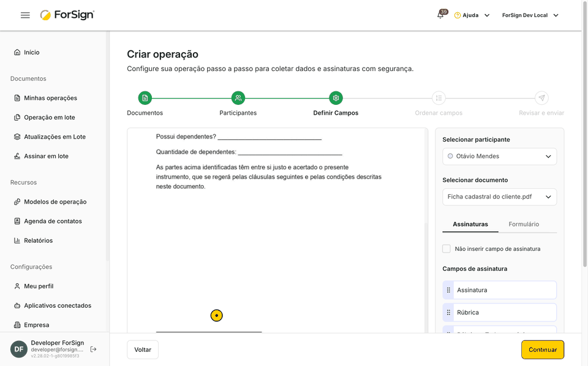The width and height of the screenshot is (588, 366).
Task: Click Relatórios chart icon
Action: [17, 240]
